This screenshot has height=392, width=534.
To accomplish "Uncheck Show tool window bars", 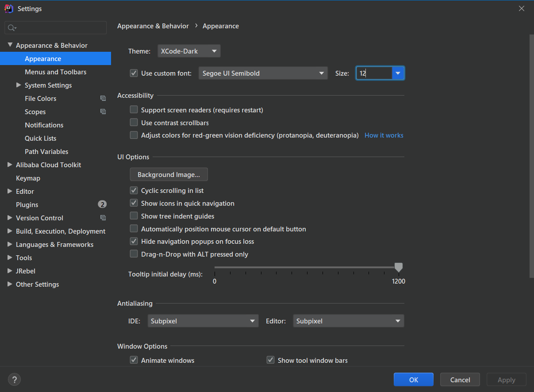I will click(270, 361).
